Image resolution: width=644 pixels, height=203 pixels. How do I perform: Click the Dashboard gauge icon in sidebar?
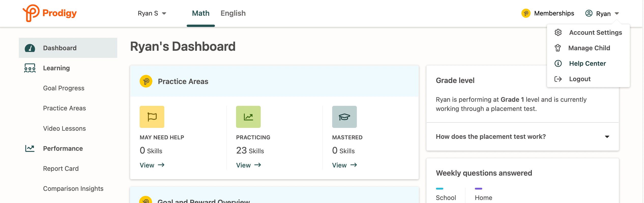(x=30, y=48)
